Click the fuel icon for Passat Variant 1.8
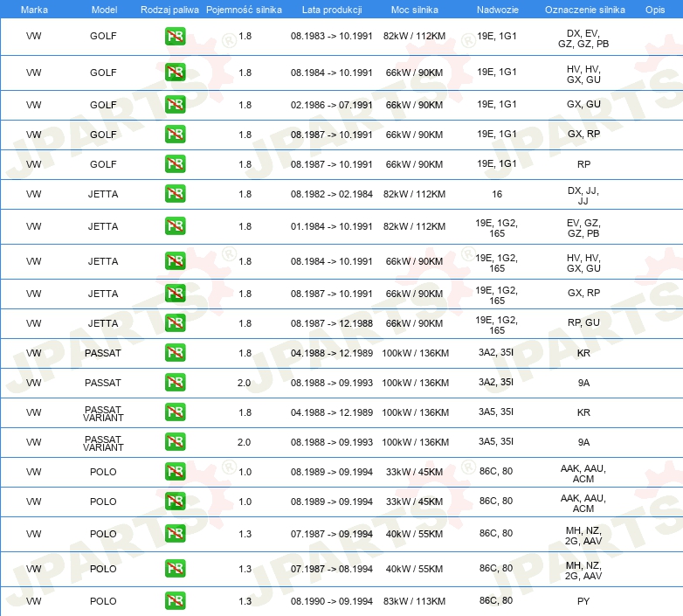The height and width of the screenshot is (616, 683). pos(175,412)
